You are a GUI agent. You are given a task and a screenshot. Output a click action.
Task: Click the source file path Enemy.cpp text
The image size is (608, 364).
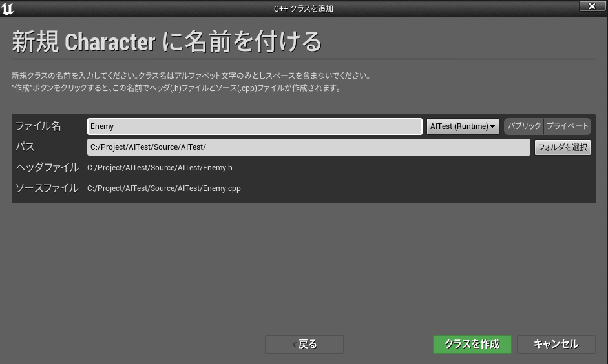(164, 188)
